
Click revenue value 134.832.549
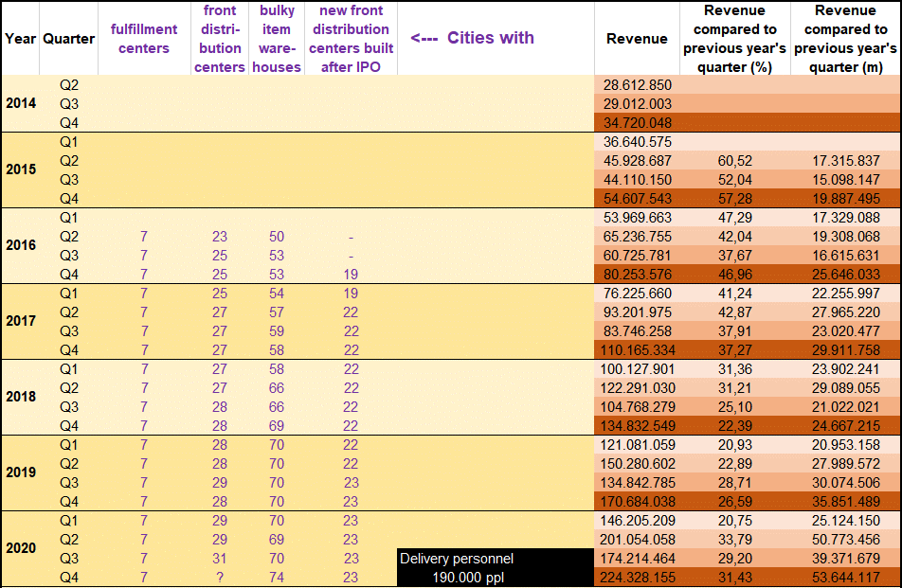click(x=638, y=426)
